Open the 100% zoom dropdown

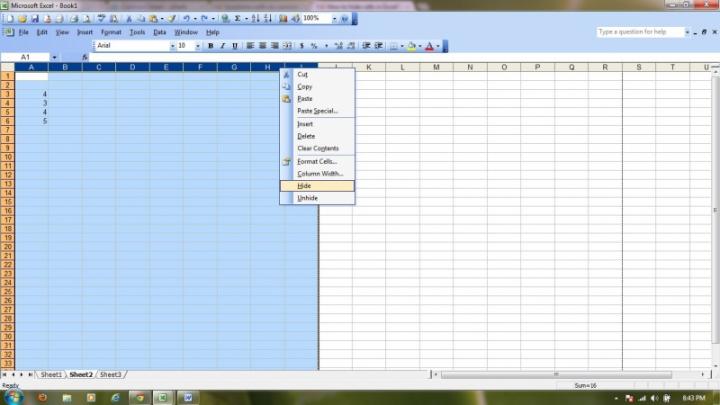[333, 18]
